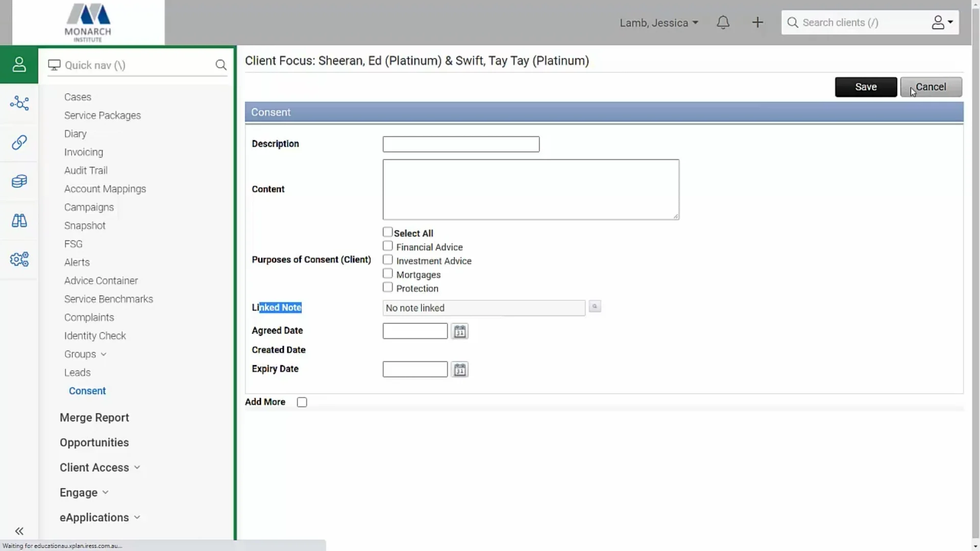Tick the Financial Advice checkbox
The height and width of the screenshot is (551, 980).
387,246
